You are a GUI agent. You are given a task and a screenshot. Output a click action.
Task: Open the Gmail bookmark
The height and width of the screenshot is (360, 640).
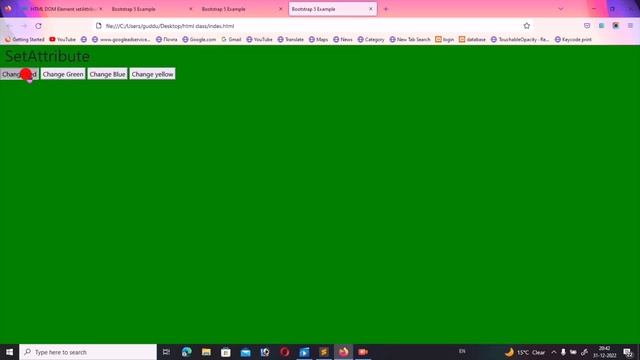(x=231, y=40)
